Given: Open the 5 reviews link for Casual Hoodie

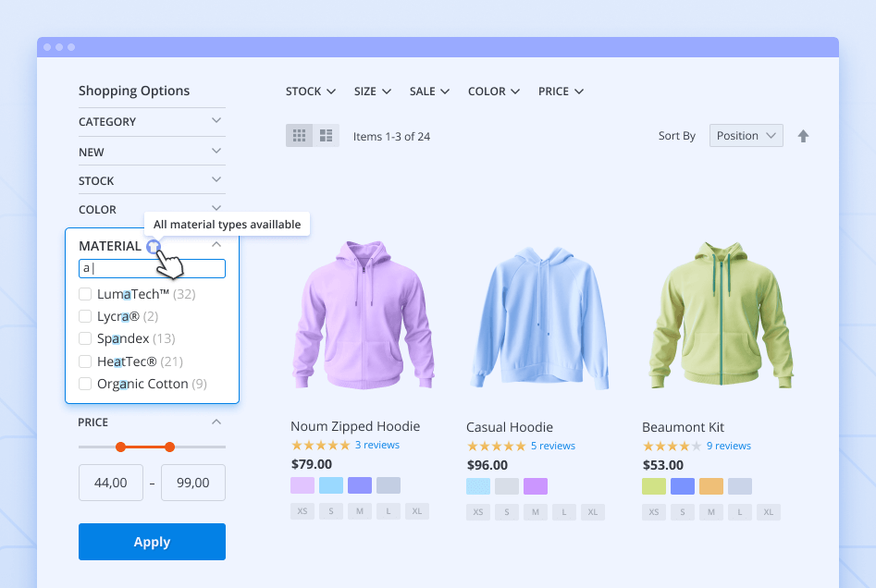Looking at the screenshot, I should click(552, 446).
